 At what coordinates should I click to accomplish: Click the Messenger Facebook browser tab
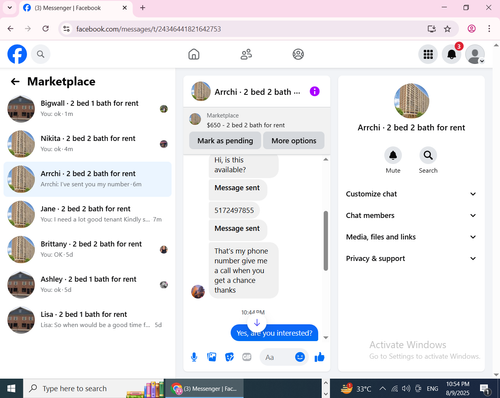76,8
